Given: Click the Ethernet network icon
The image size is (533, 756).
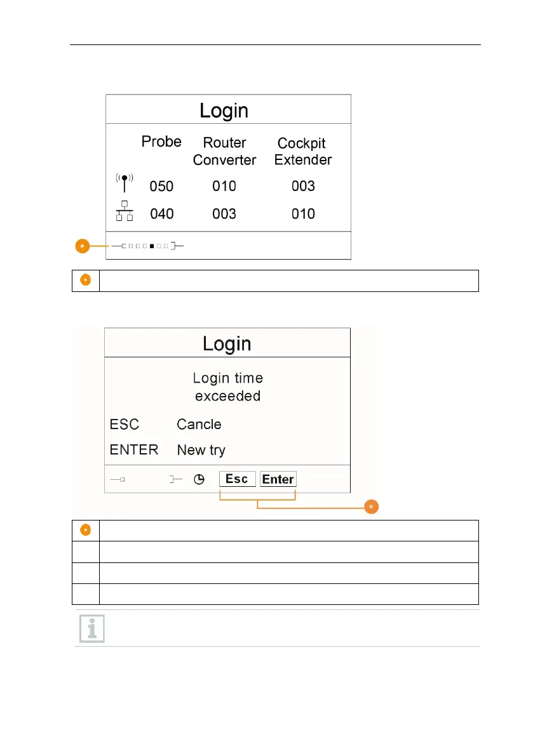Looking at the screenshot, I should [x=125, y=211].
